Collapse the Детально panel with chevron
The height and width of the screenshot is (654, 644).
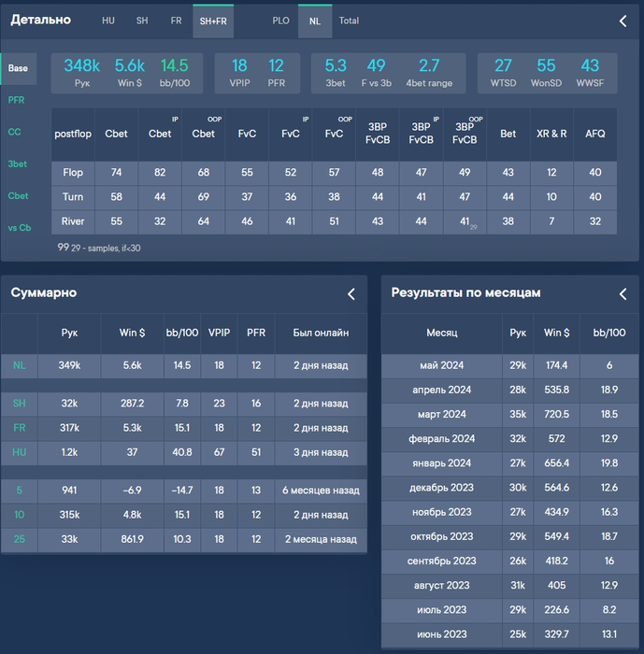point(623,21)
